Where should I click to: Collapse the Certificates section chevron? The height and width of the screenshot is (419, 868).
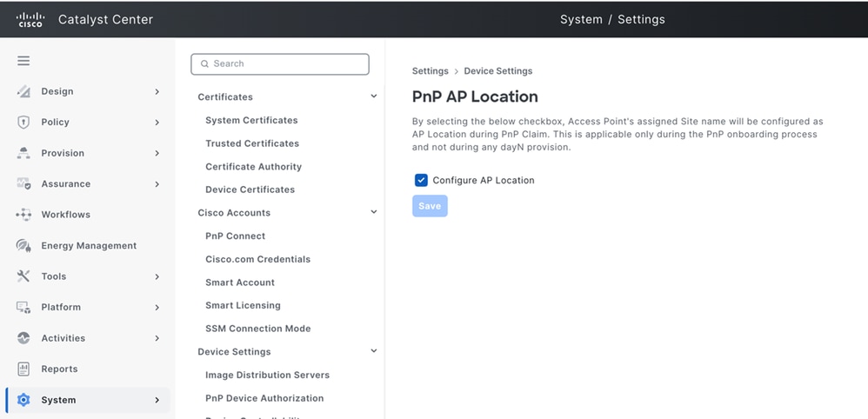tap(374, 96)
